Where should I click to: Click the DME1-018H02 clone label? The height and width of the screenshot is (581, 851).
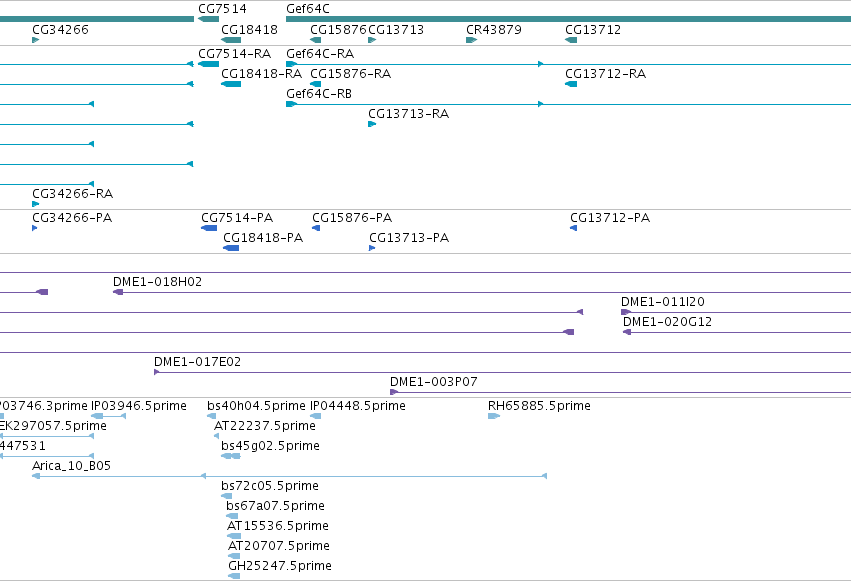157,282
